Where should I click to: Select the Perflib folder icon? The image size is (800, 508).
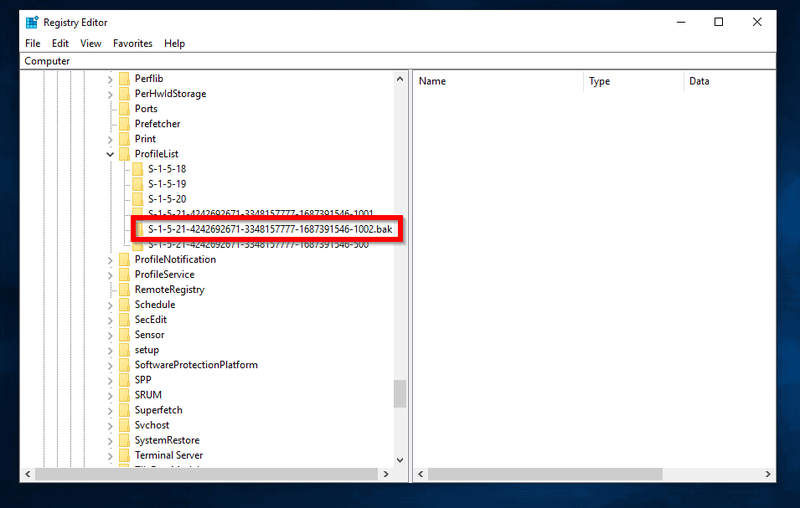[124, 79]
